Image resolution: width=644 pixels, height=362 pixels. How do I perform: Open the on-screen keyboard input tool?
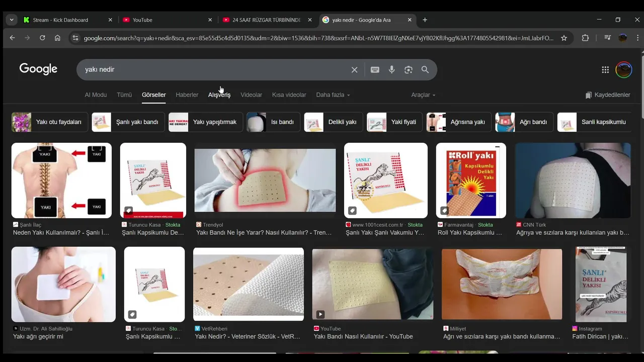375,70
